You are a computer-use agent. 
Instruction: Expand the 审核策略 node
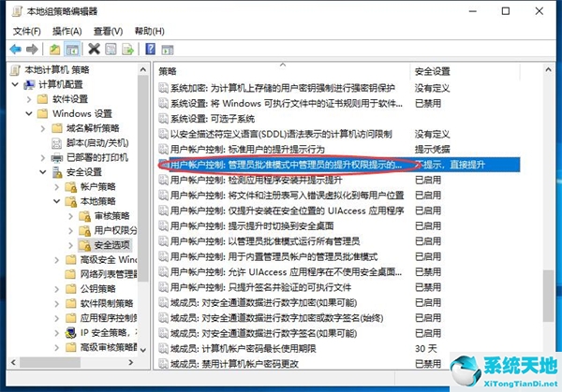[x=71, y=216]
